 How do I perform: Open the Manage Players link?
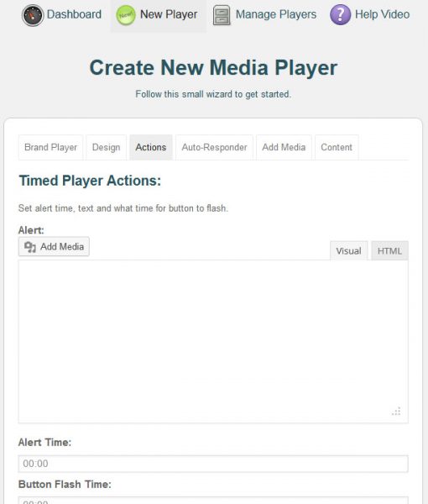[276, 14]
